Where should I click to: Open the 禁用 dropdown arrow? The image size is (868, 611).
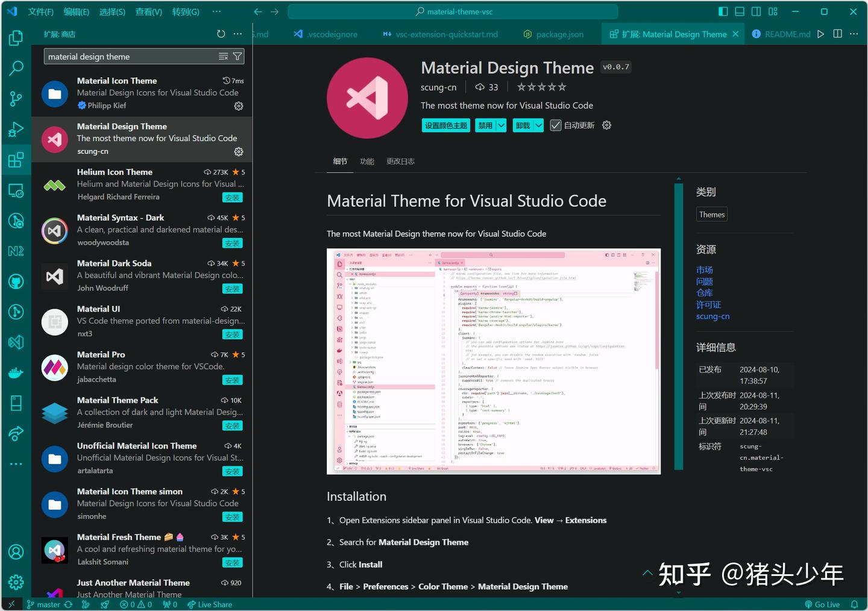point(500,125)
